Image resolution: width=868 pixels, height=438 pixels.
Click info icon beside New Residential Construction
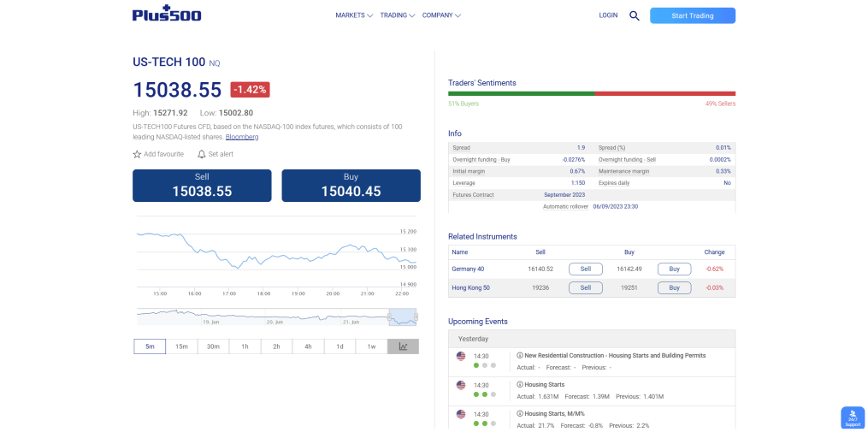(x=520, y=356)
